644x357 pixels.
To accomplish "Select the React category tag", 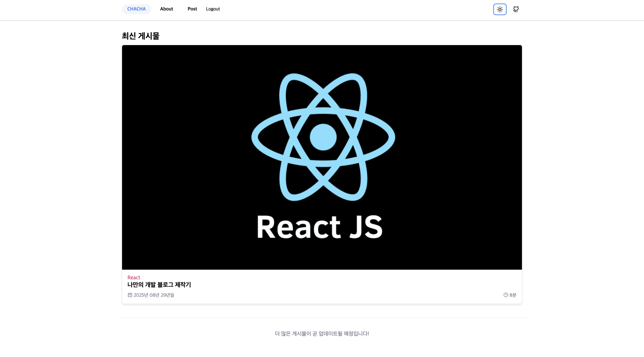I will [x=134, y=277].
